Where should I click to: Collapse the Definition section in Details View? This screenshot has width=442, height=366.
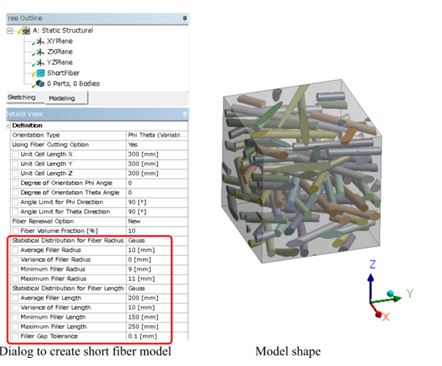coord(8,126)
